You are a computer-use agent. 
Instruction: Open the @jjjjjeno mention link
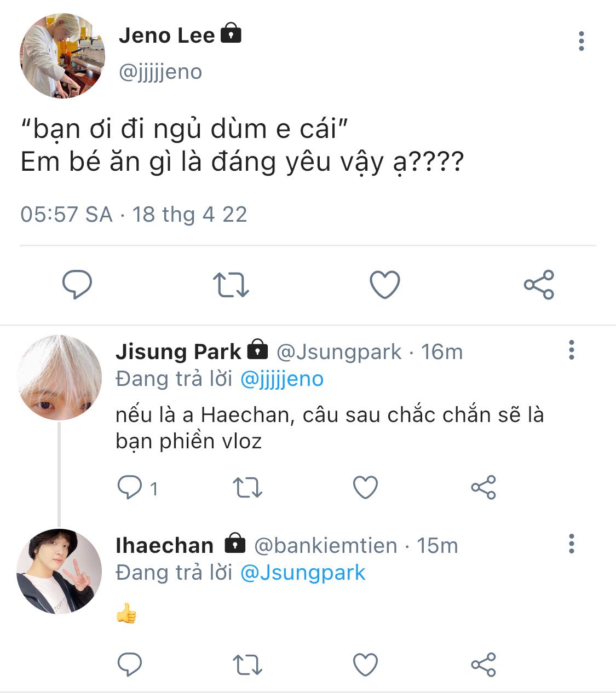click(282, 379)
